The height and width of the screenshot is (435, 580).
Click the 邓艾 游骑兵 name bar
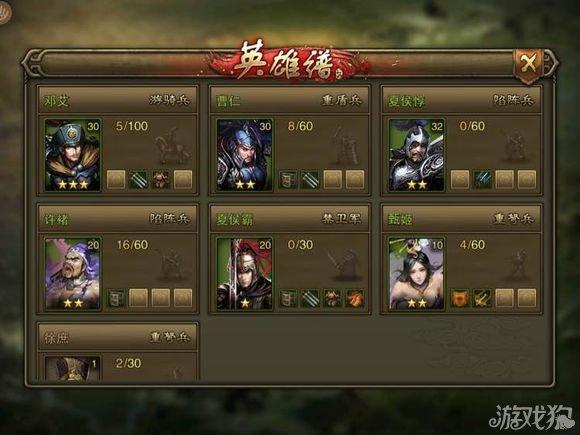118,100
